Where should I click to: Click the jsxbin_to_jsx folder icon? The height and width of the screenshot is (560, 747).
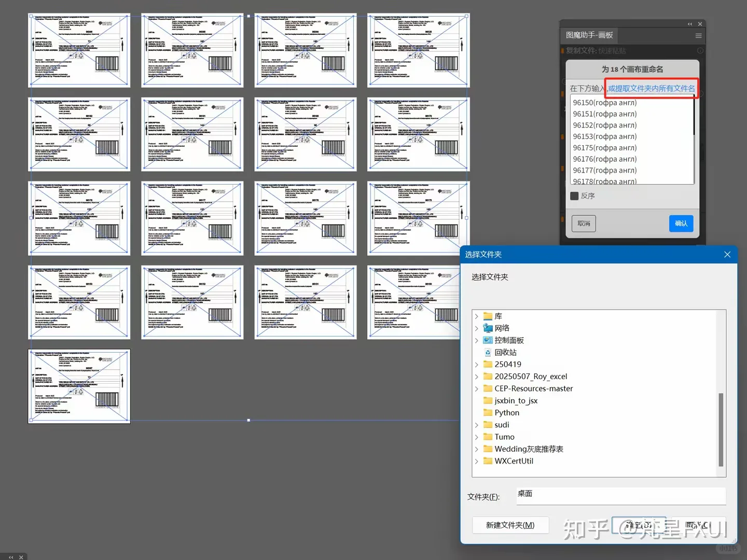coord(488,401)
